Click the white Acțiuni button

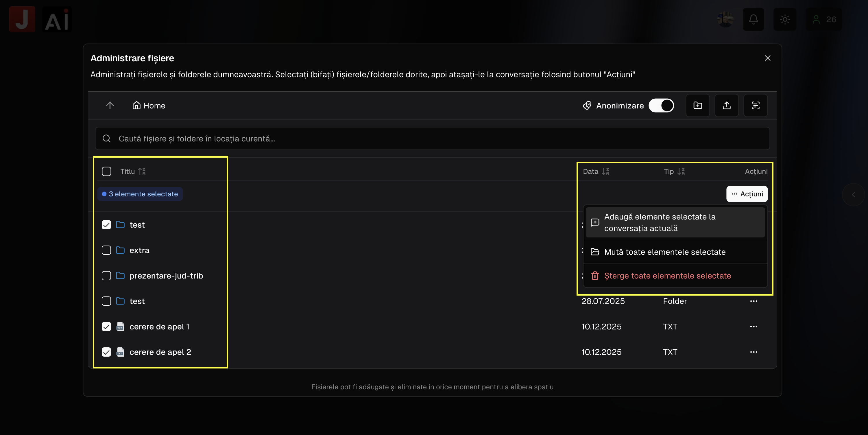747,194
